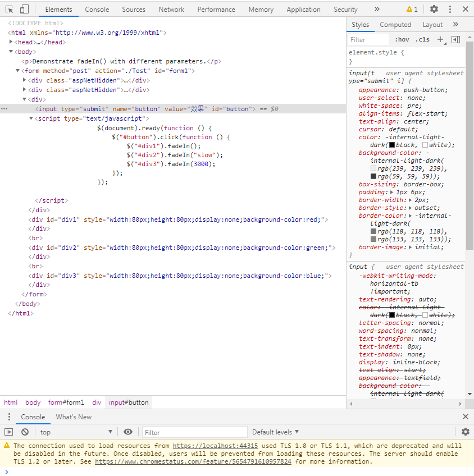474x476 pixels.
Task: Select the What's New drawer tab
Action: click(x=74, y=417)
